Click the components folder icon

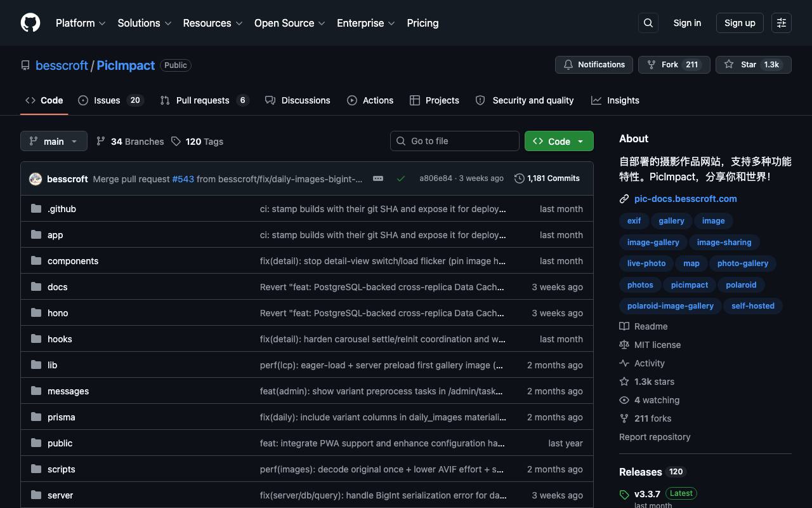(x=36, y=260)
